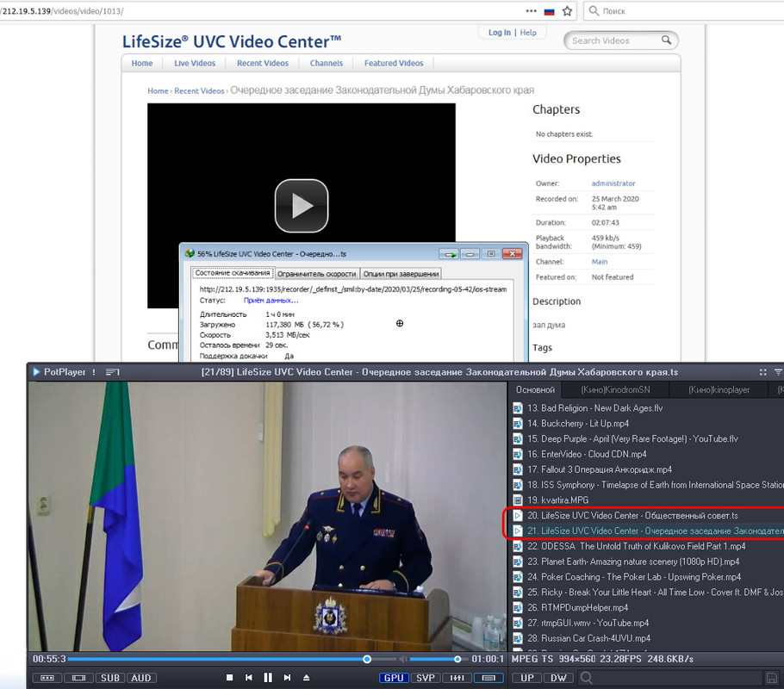Open the Featured Videos nav tab

click(x=394, y=63)
